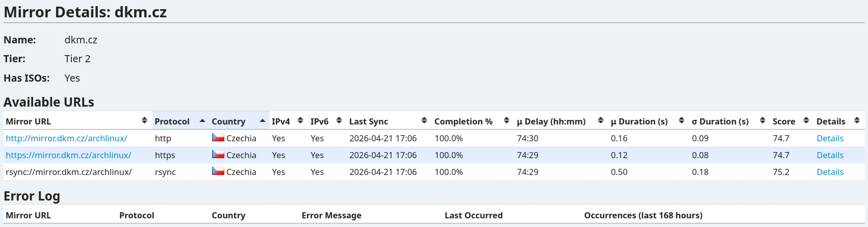Viewport: 868px width, 227px height.
Task: Open http://mirror.dkm.cz/archlinux/ link
Action: (66, 138)
